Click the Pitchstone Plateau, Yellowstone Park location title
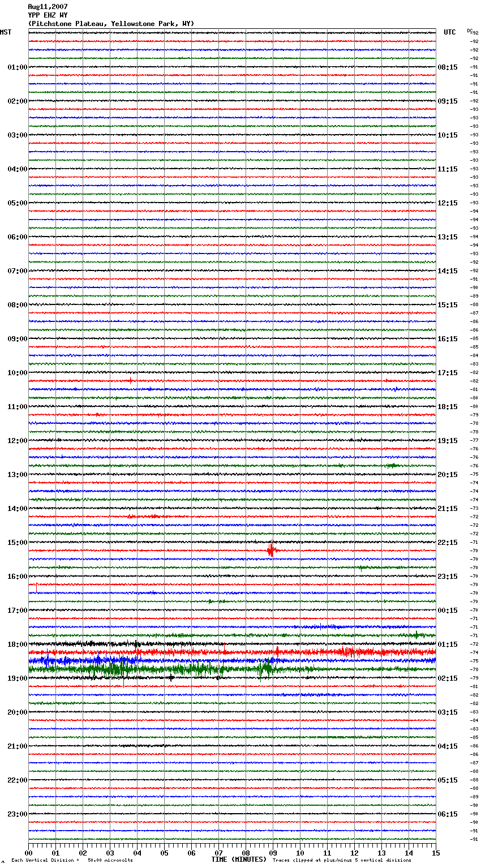 coord(111,24)
